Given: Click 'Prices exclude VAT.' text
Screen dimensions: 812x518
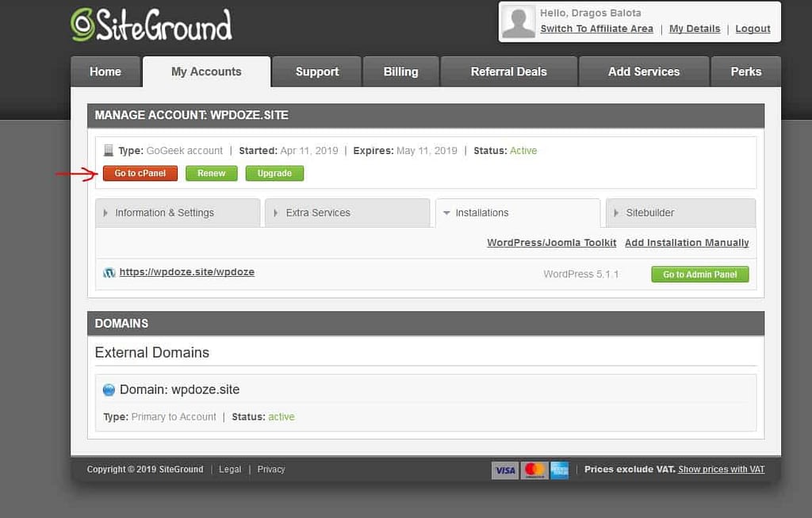Looking at the screenshot, I should 630,470.
